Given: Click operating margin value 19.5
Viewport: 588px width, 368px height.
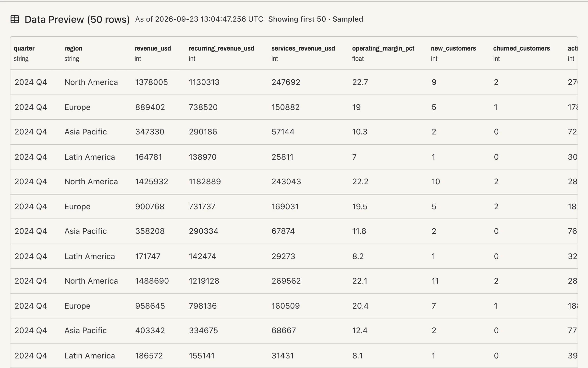Looking at the screenshot, I should pos(360,207).
